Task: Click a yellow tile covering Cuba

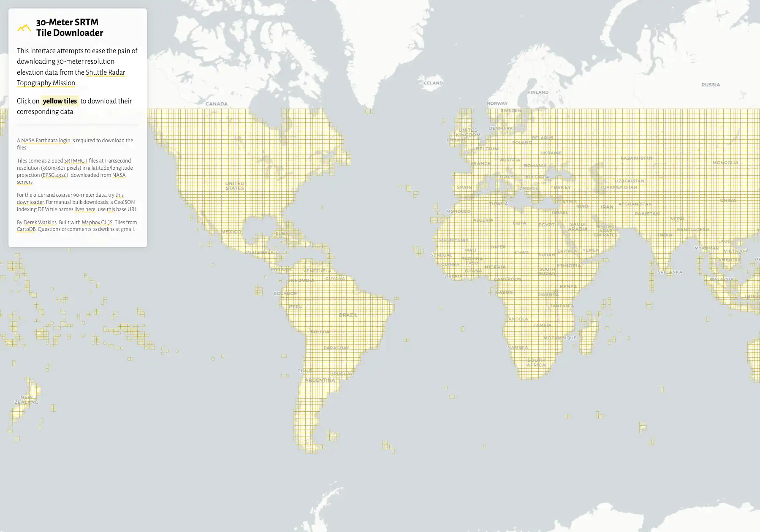Action: pyautogui.click(x=281, y=233)
